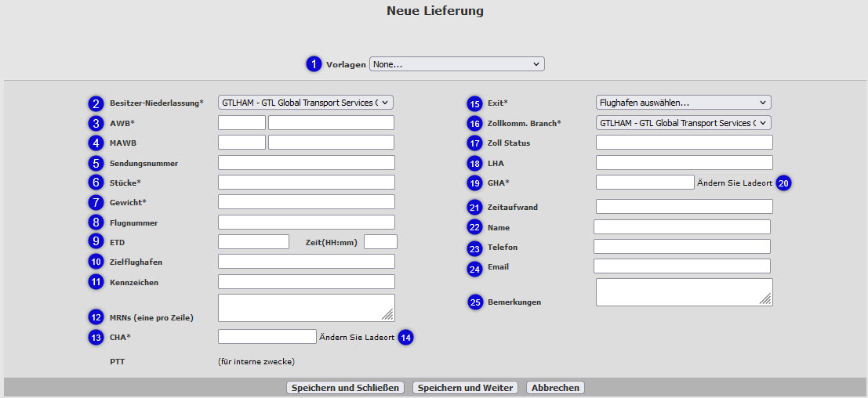This screenshot has height=398, width=868.
Task: Click Ändern Sie Ladeort next to CHA
Action: click(357, 337)
